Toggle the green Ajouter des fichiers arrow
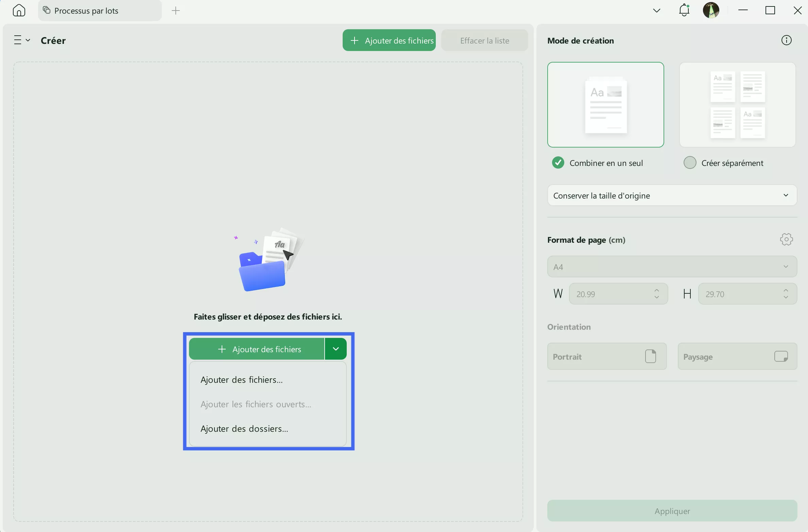 click(336, 349)
